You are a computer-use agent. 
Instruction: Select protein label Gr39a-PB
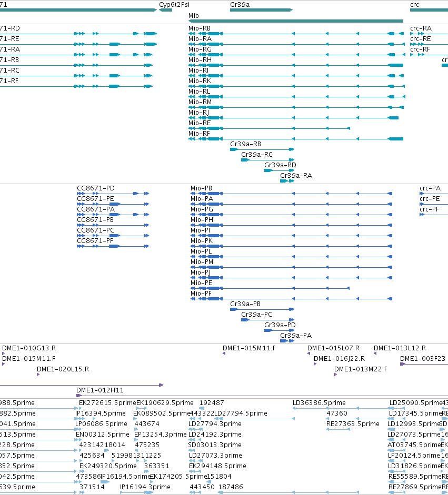[245, 304]
